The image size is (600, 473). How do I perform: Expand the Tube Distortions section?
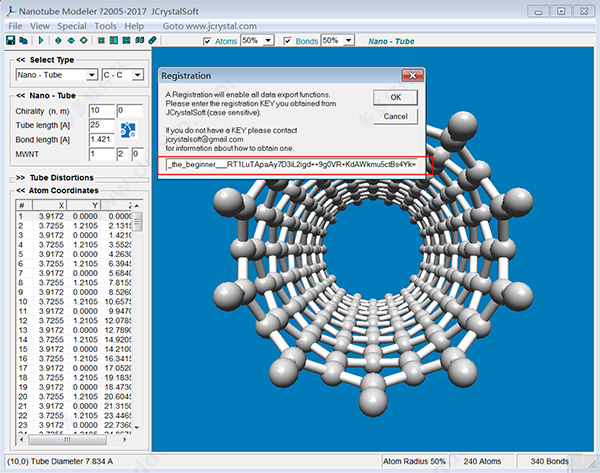click(x=21, y=178)
